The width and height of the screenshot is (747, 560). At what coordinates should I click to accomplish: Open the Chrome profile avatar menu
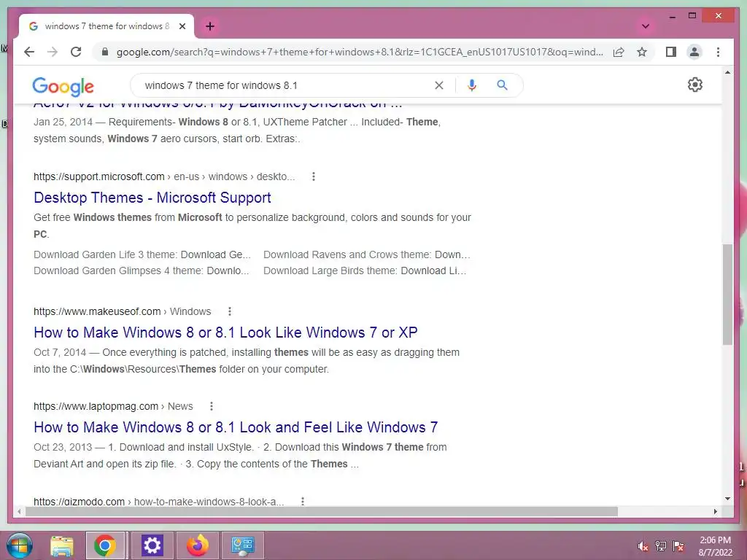(694, 52)
